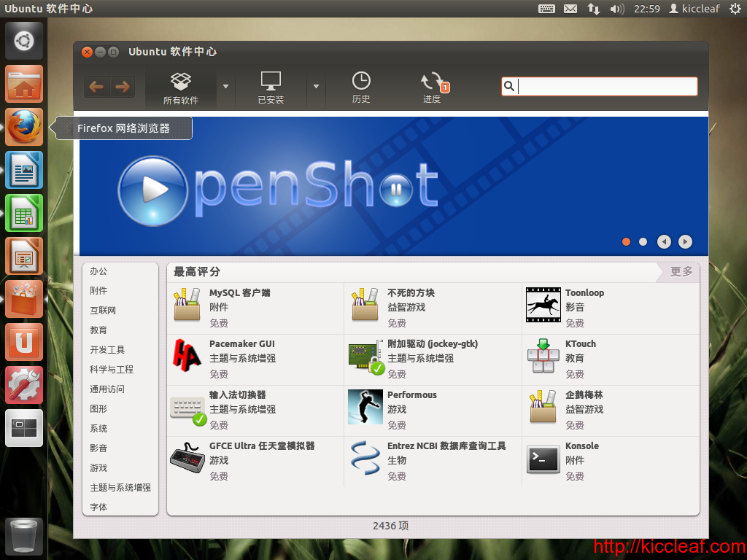Open the Trash in the launcher
This screenshot has height=560, width=747.
coord(24,536)
